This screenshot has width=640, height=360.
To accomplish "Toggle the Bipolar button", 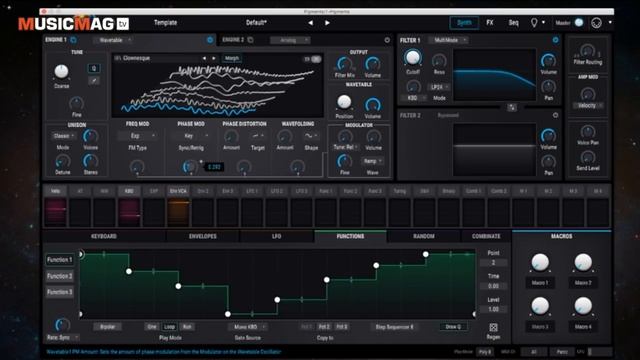I will (107, 327).
